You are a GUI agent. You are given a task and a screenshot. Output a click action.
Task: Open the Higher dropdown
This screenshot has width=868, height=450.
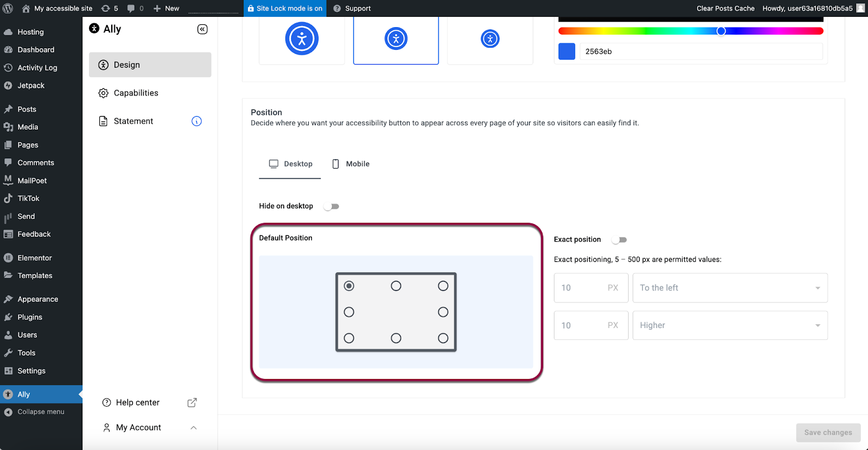pyautogui.click(x=730, y=325)
